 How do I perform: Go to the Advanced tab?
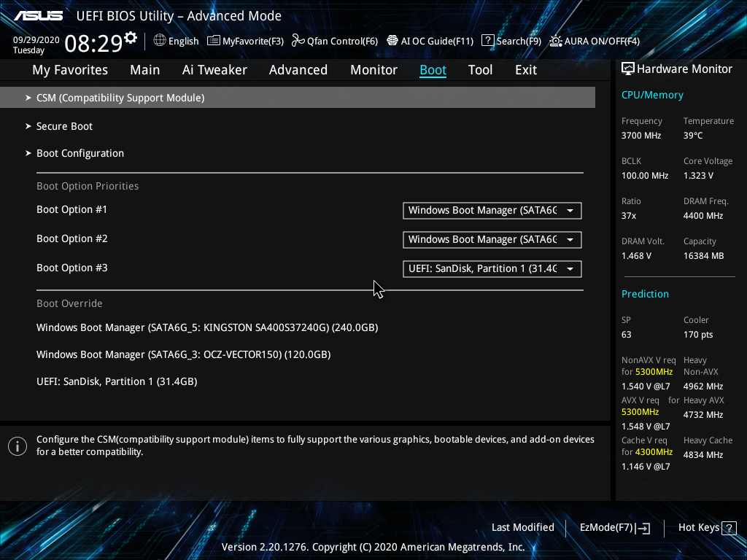[x=298, y=70]
